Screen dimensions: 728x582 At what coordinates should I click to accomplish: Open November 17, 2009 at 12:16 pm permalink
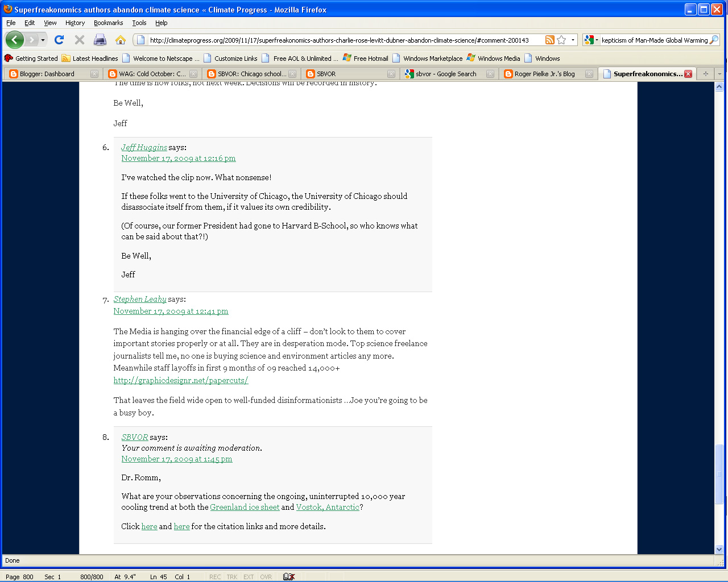pos(178,159)
